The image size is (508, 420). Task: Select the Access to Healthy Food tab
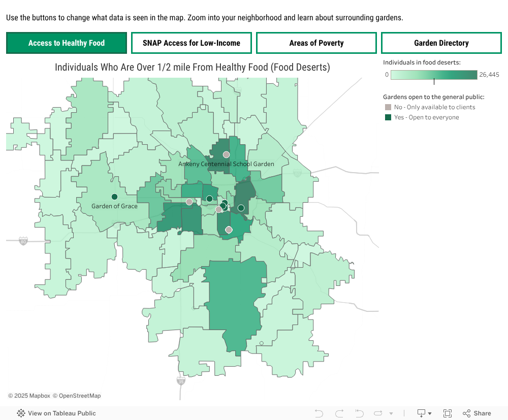pos(67,43)
